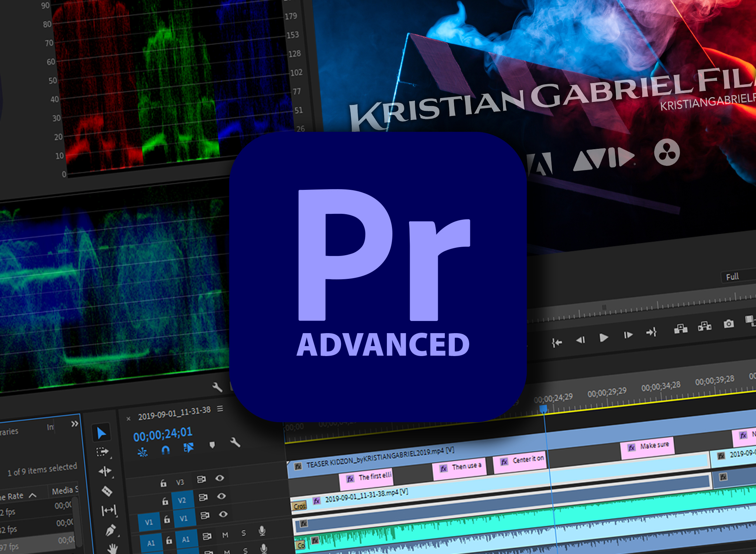The image size is (756, 554).
Task: Toggle sync lock on track A1
Action: [x=207, y=536]
